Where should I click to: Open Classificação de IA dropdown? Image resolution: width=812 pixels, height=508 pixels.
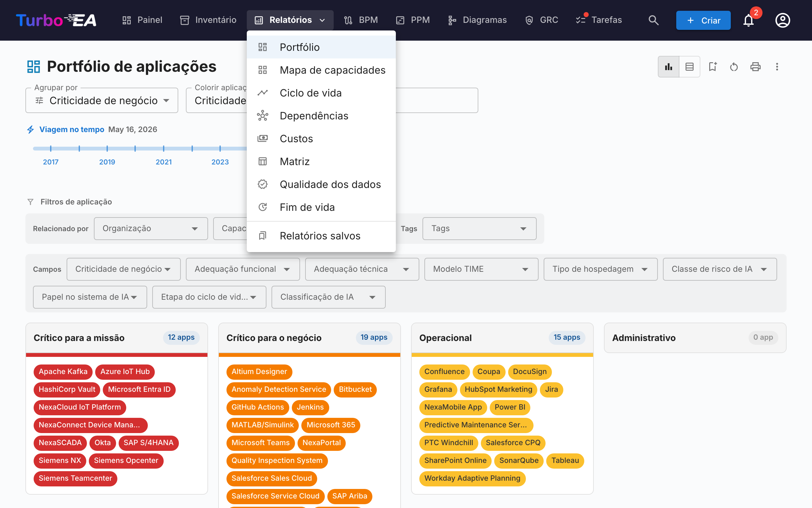tap(329, 297)
